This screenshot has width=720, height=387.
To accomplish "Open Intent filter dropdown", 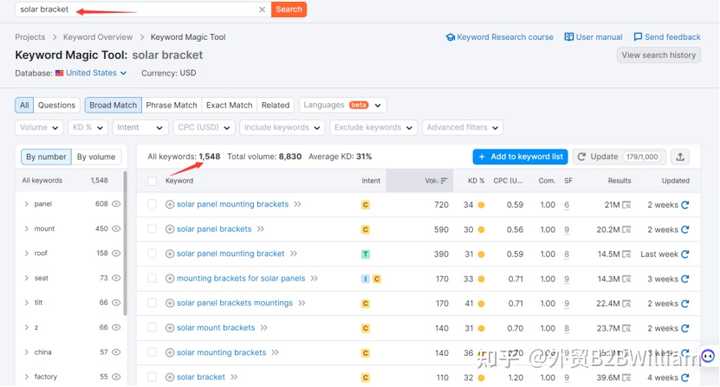I will point(140,128).
